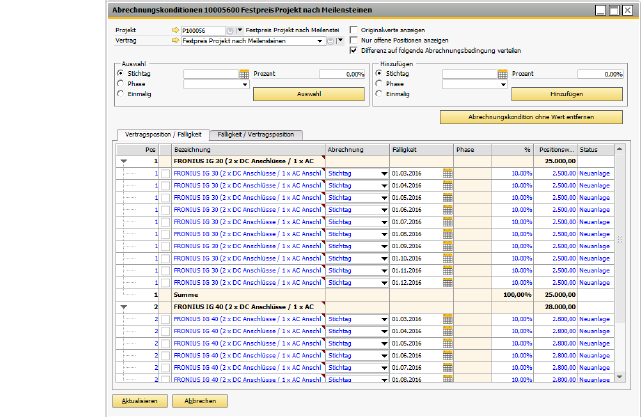Select the Vertragsposition / Fälligkeit tab
Viewport: 641px width, 417px height.
click(x=163, y=134)
